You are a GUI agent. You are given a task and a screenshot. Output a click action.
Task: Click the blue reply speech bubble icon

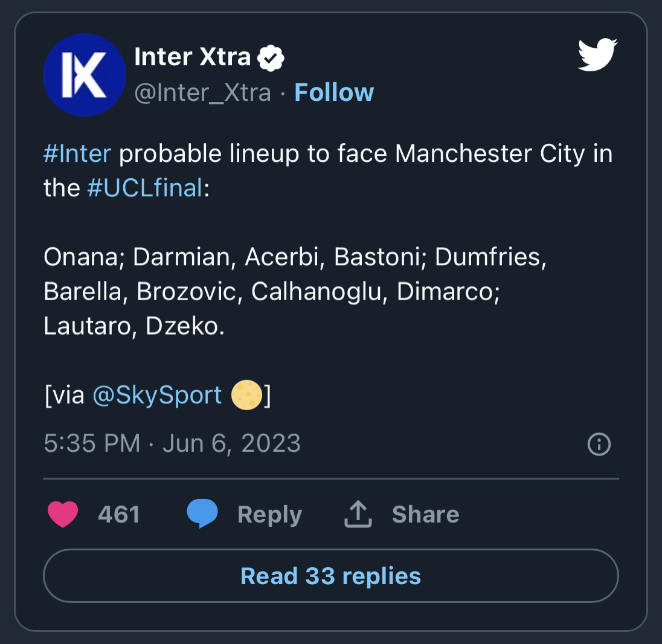(202, 515)
